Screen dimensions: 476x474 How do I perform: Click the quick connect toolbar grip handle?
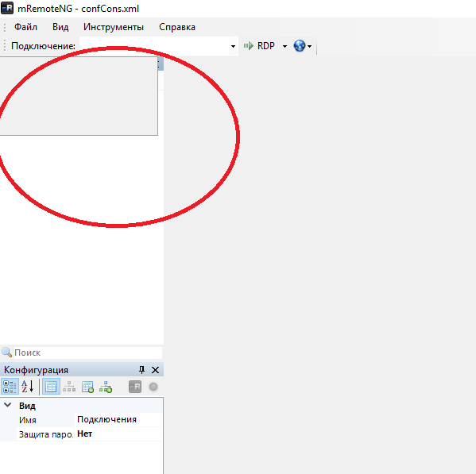click(x=5, y=46)
